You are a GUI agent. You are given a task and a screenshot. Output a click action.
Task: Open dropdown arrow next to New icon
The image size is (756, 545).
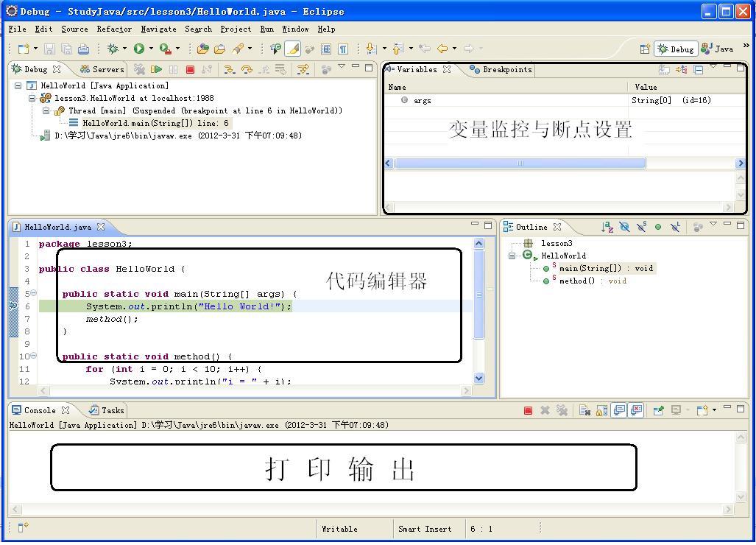[35, 48]
